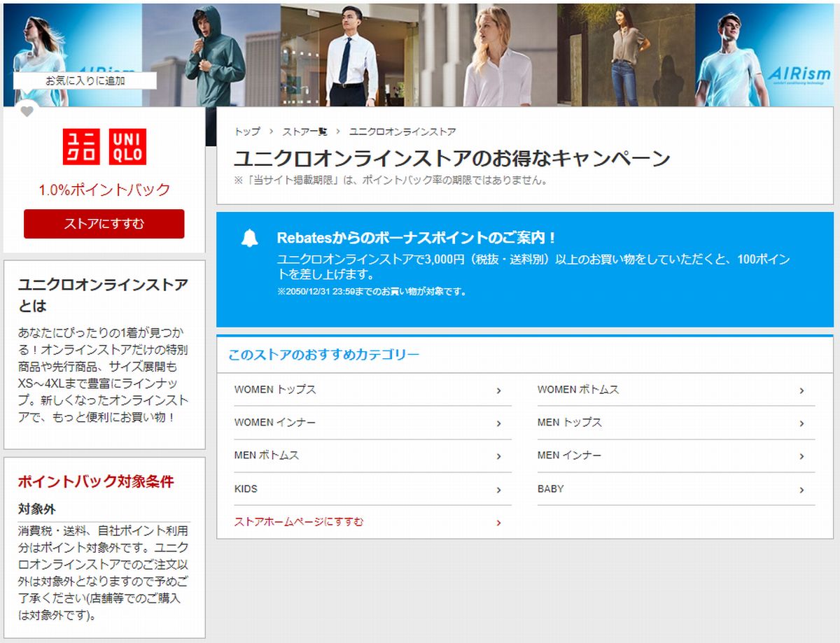Viewport: 840px width, 643px height.
Task: Click chevron on MEN インナー row
Action: pyautogui.click(x=802, y=457)
